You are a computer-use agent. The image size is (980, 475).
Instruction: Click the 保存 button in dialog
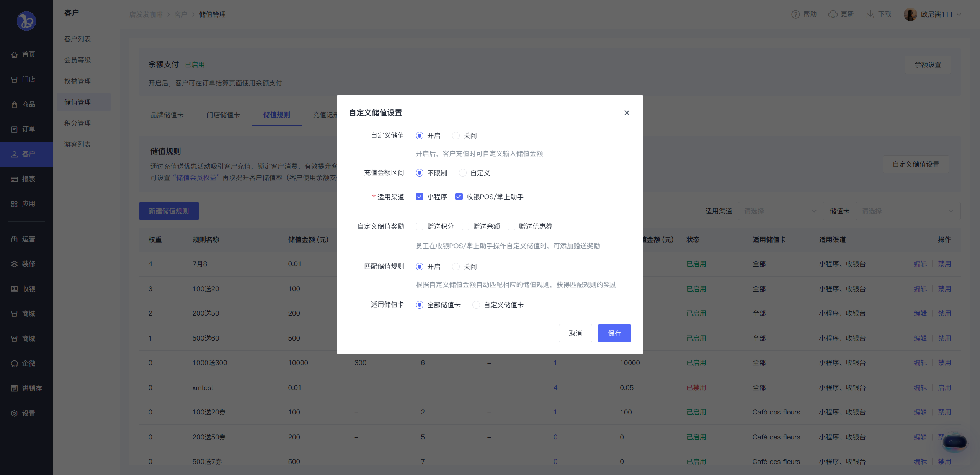tap(614, 333)
